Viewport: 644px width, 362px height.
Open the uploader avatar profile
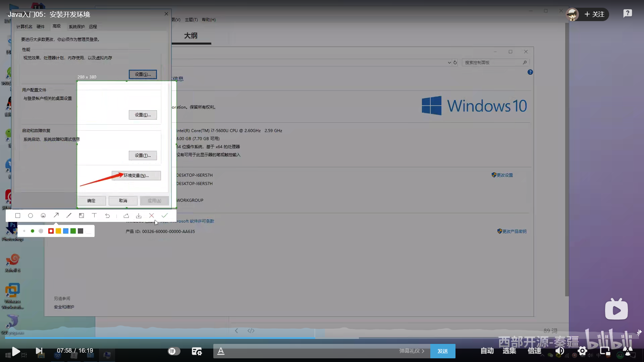coord(572,14)
